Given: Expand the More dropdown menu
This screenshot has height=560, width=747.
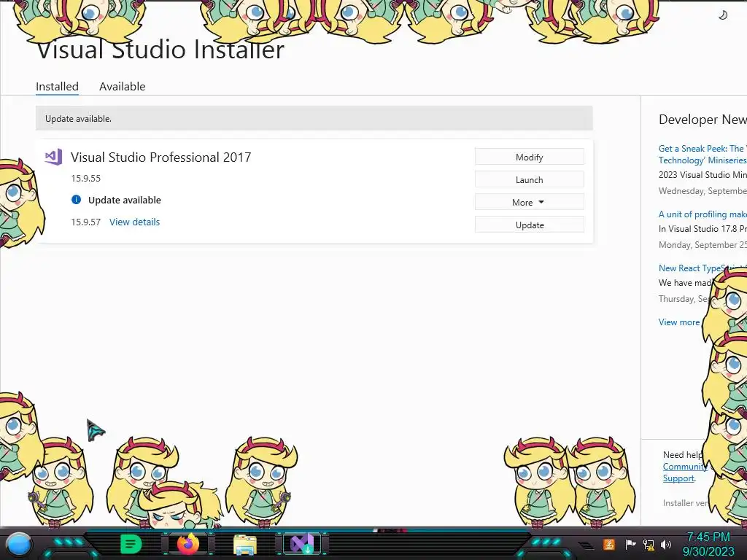Looking at the screenshot, I should point(530,203).
